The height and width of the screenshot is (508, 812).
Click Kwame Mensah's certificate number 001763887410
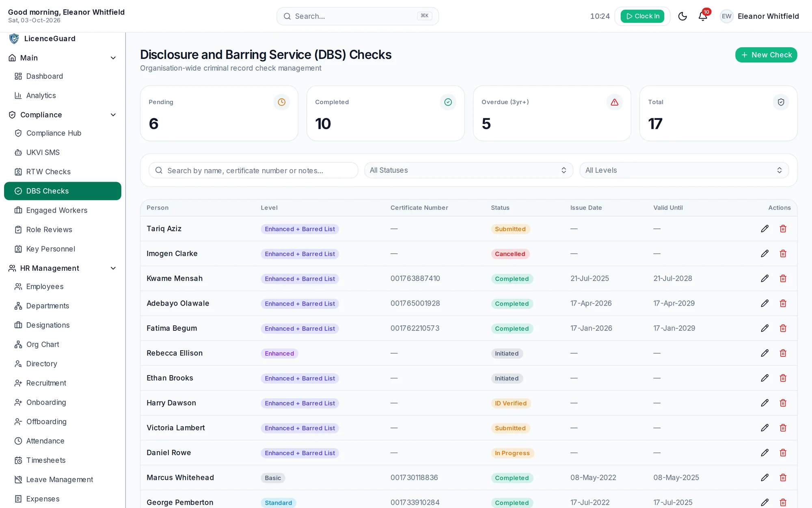(x=415, y=278)
